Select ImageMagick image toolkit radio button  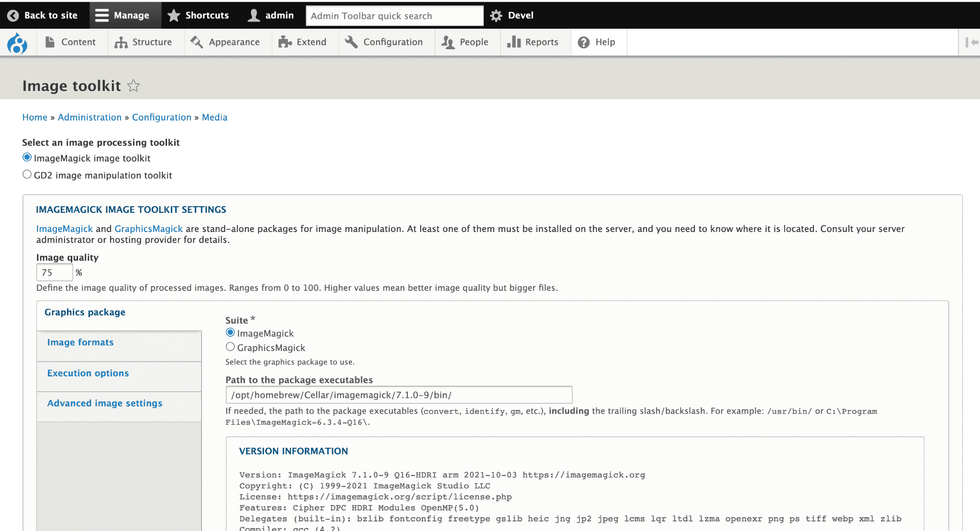[27, 157]
